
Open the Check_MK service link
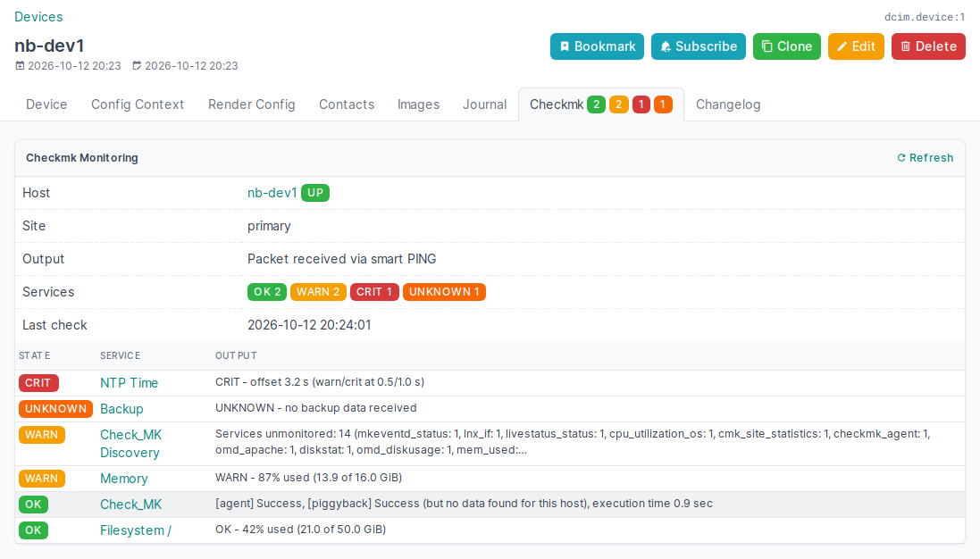tap(130, 505)
